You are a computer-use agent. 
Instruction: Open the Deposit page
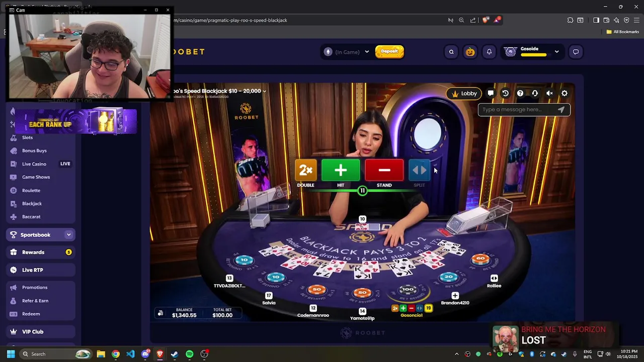[x=389, y=51]
